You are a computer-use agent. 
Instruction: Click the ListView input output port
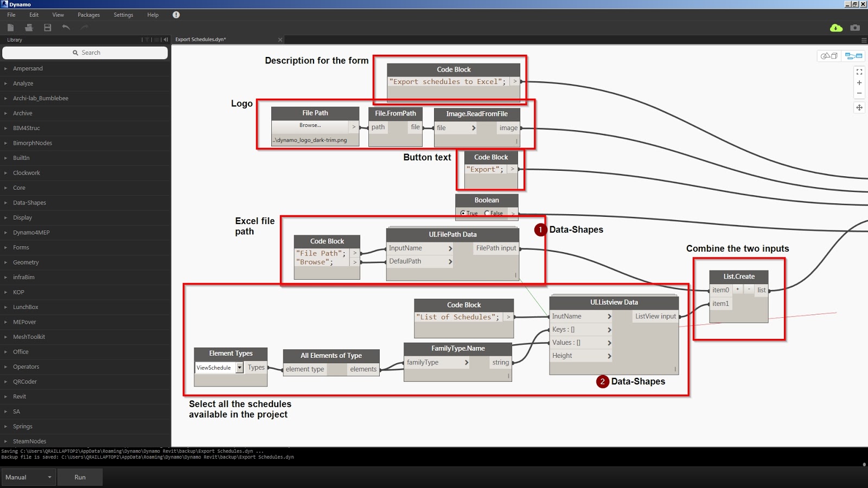655,317
